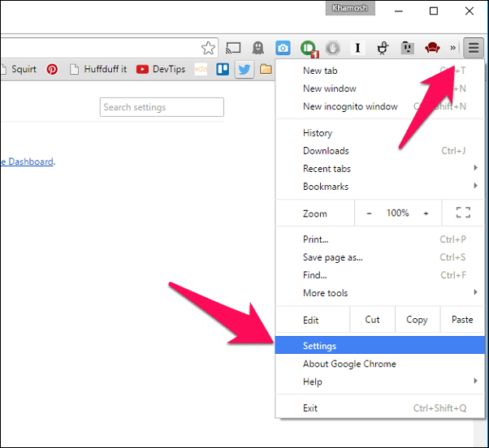This screenshot has height=448, width=489.
Task: Click the Chrome hamburger menu button
Action: 474,48
